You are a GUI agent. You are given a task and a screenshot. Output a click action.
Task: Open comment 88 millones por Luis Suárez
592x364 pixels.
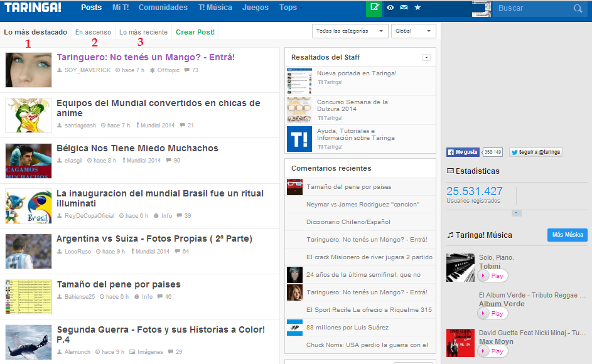pos(347,328)
